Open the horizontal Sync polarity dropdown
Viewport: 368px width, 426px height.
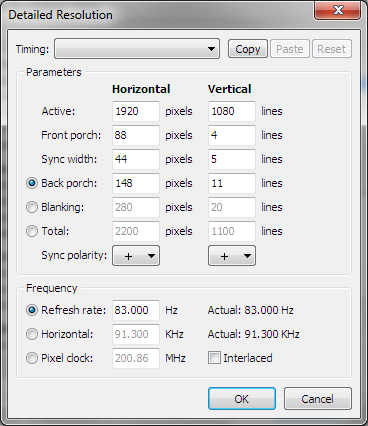[x=136, y=256]
